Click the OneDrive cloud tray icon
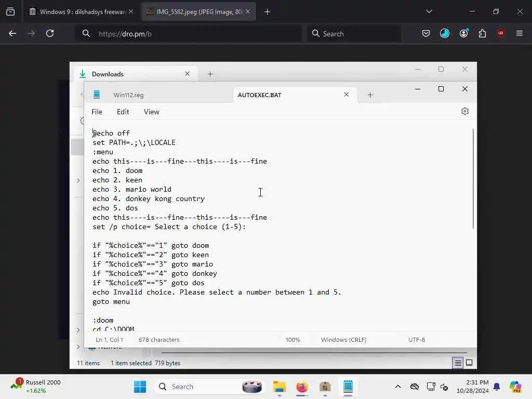 415,387
